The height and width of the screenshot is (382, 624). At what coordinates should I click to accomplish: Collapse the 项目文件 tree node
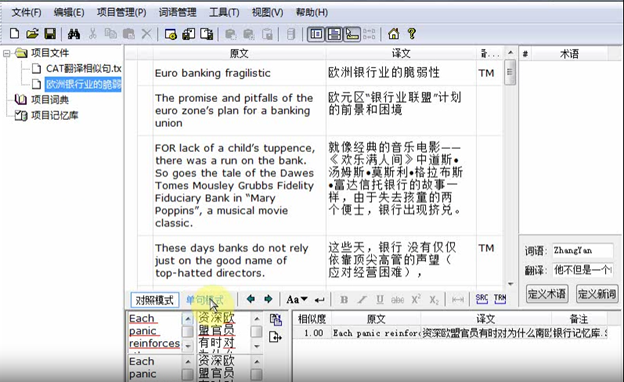[x=6, y=53]
